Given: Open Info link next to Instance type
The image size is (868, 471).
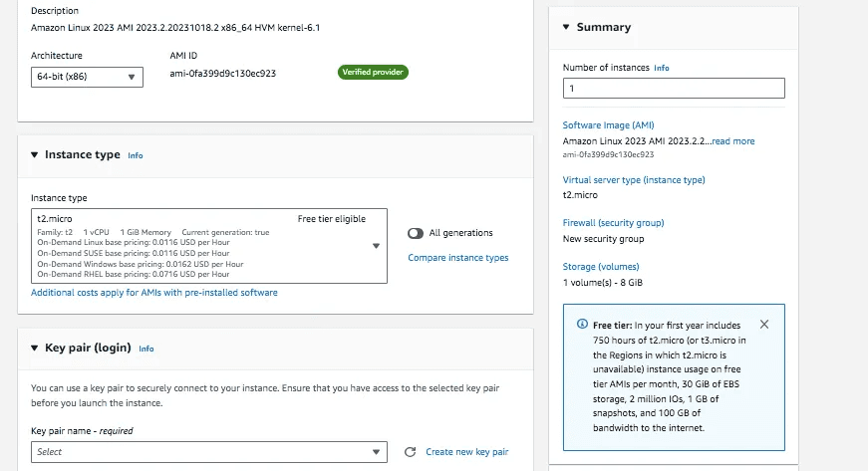Looking at the screenshot, I should click(136, 156).
